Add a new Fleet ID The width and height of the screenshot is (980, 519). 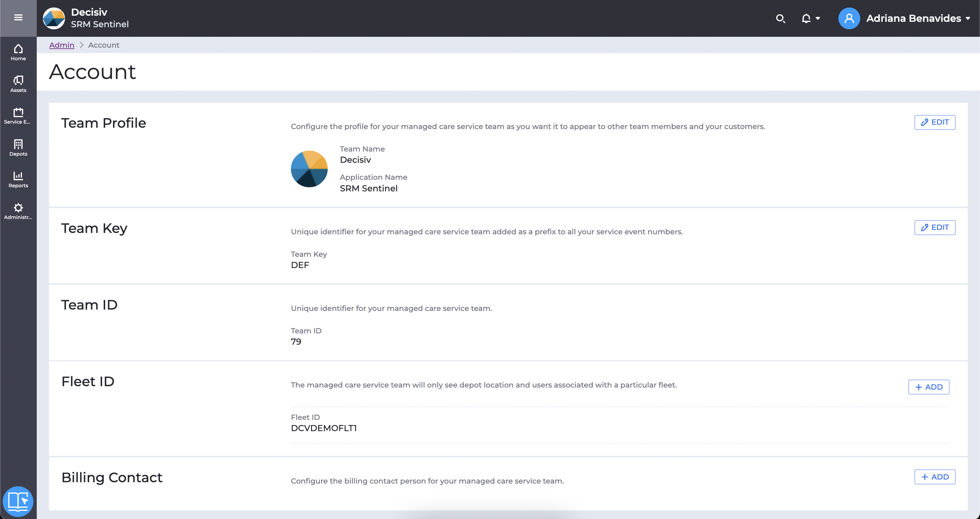click(929, 387)
